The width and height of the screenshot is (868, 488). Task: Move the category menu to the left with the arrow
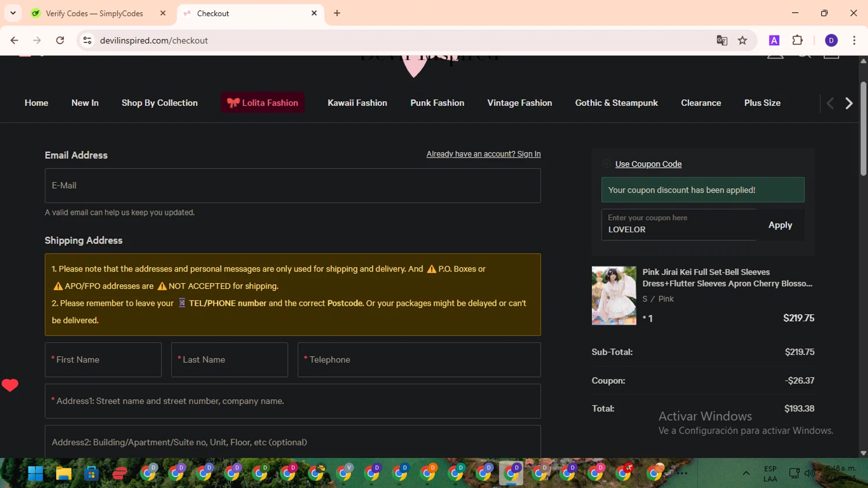click(830, 103)
